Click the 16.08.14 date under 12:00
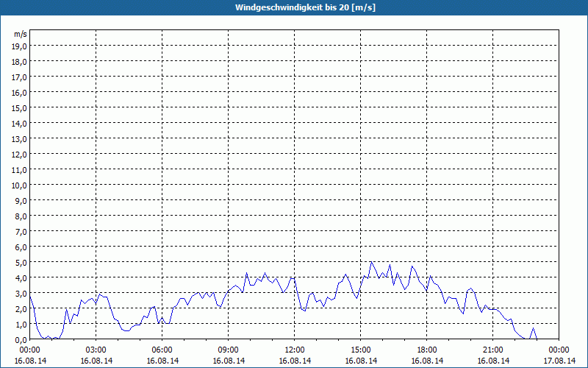588x368 pixels. tap(295, 361)
